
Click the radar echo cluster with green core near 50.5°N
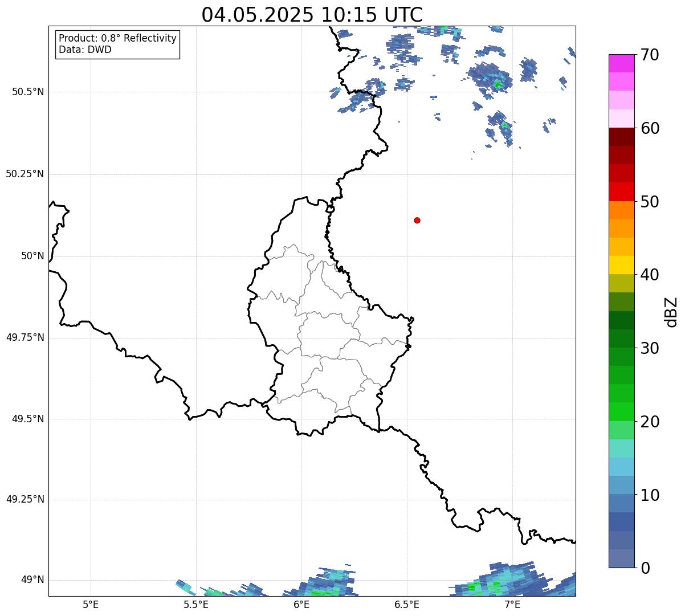click(x=490, y=77)
